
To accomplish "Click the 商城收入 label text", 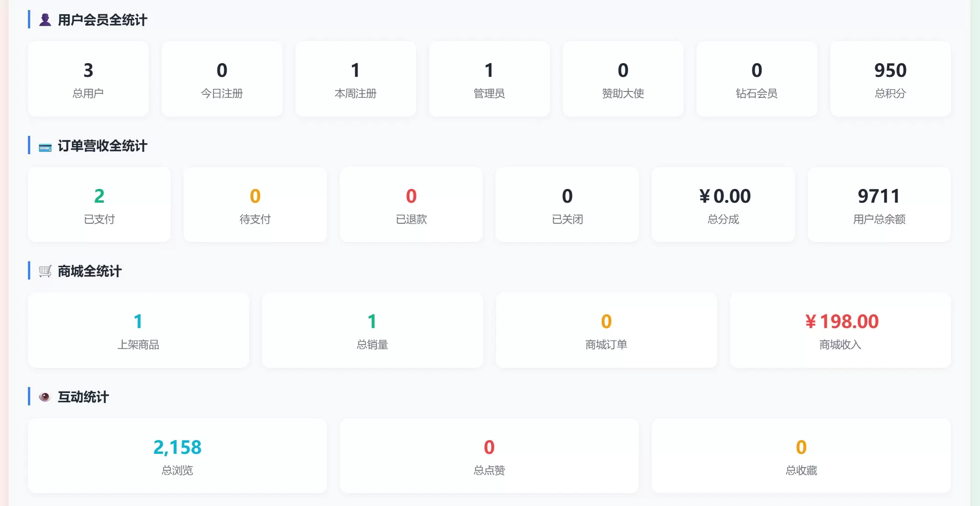I will pos(840,345).
